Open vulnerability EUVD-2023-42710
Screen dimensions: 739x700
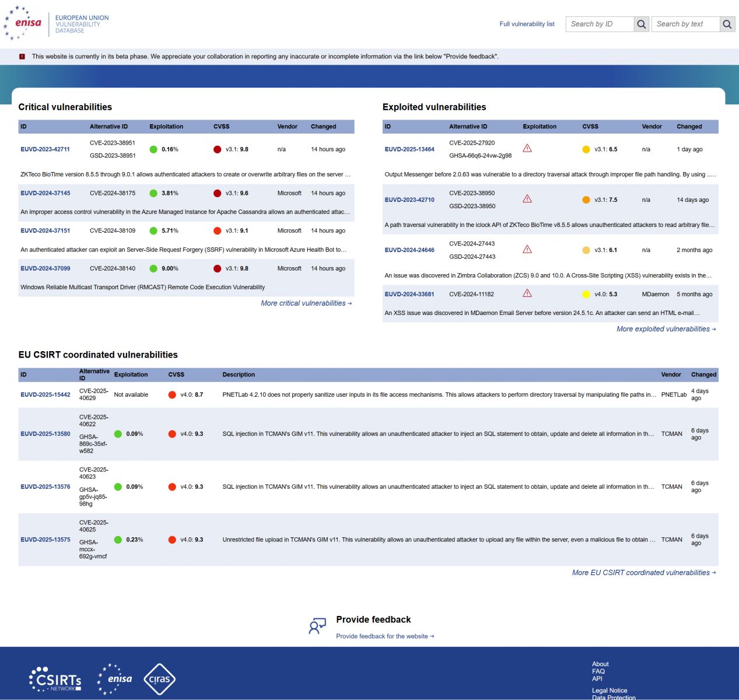409,200
